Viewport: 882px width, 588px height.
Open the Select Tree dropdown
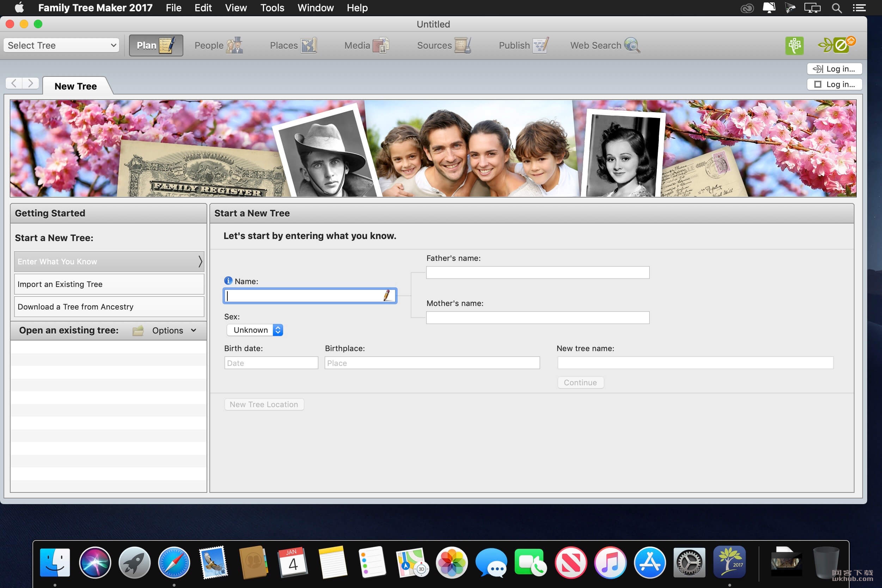(x=61, y=45)
